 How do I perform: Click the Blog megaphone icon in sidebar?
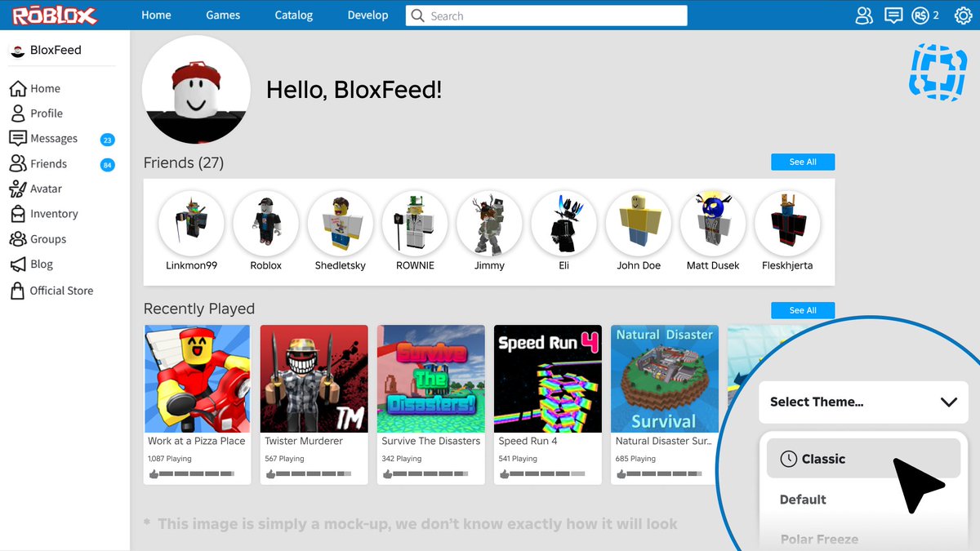pos(18,264)
